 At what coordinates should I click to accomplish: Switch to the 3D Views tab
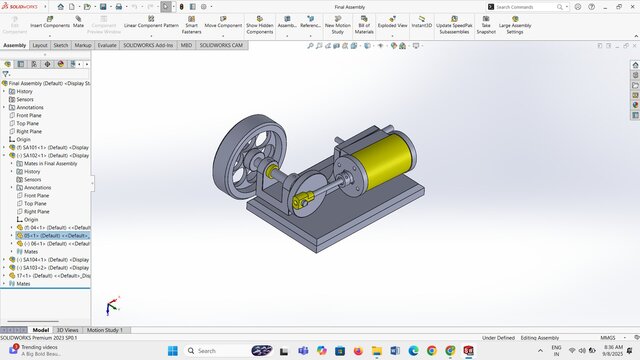pos(67,330)
